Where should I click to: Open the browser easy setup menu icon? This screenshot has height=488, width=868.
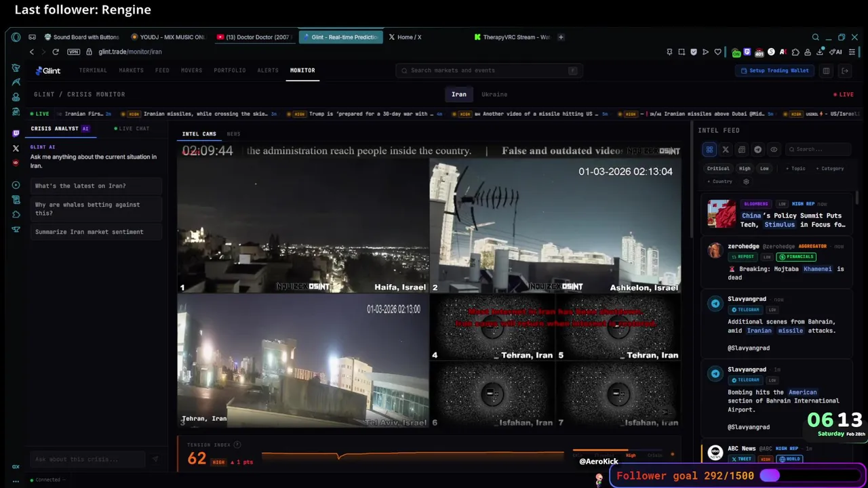(x=852, y=52)
